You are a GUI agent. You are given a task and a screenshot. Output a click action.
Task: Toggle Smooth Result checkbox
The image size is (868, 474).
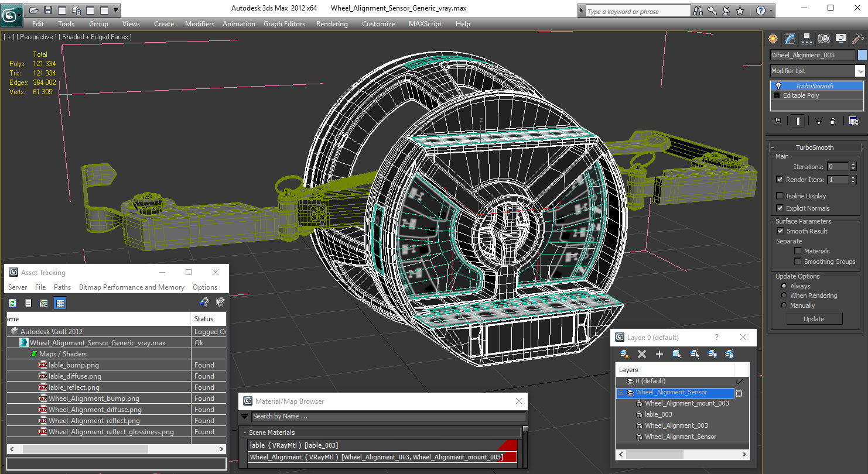point(780,231)
